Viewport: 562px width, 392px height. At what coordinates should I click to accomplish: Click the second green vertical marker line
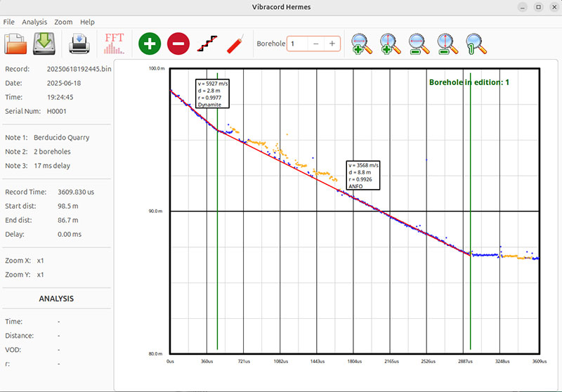pos(470,211)
